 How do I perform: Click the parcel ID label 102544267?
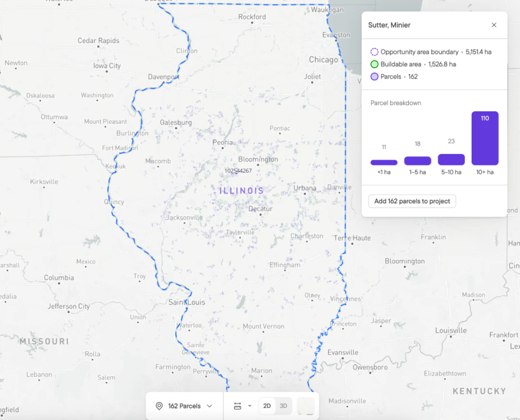coord(238,171)
